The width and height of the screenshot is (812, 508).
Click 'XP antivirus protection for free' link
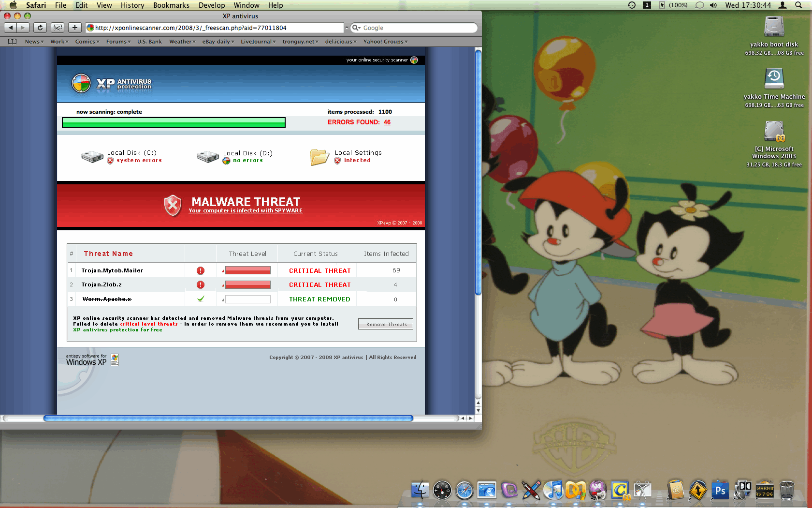click(117, 330)
